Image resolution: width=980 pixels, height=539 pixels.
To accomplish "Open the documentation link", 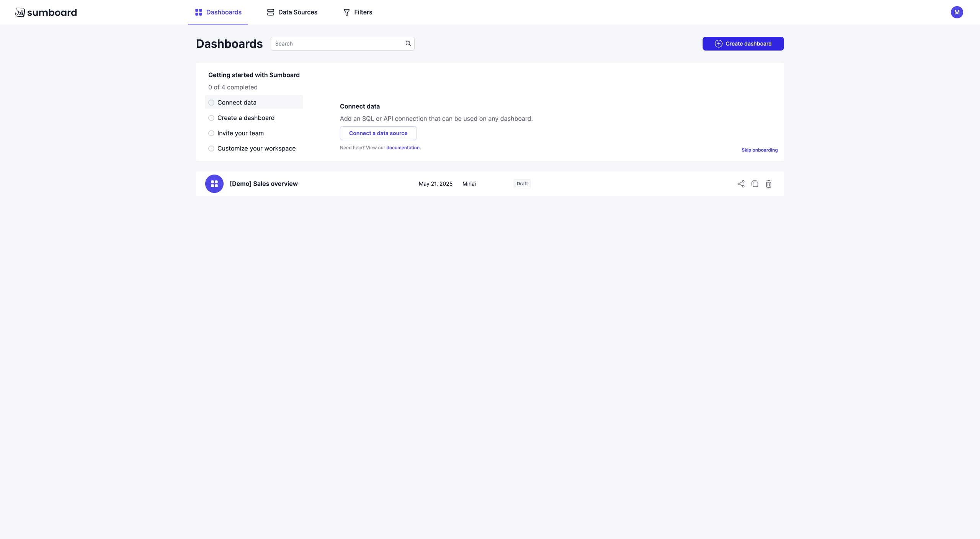I will coord(403,148).
